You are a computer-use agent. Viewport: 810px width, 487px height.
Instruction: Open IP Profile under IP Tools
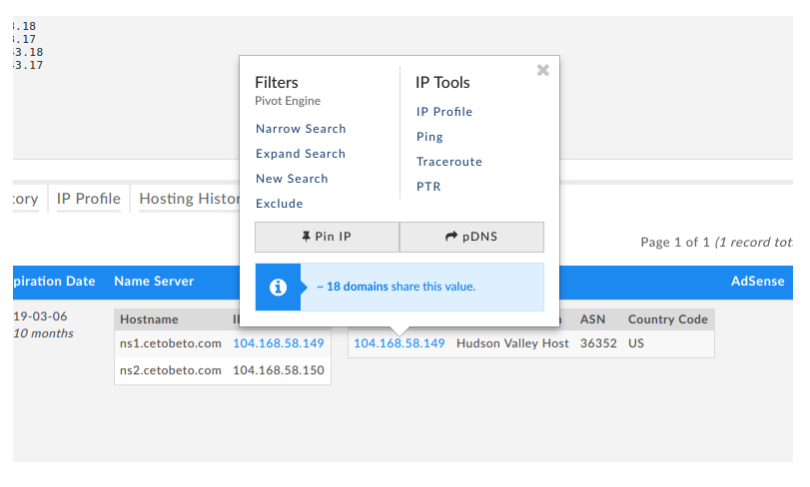point(444,112)
